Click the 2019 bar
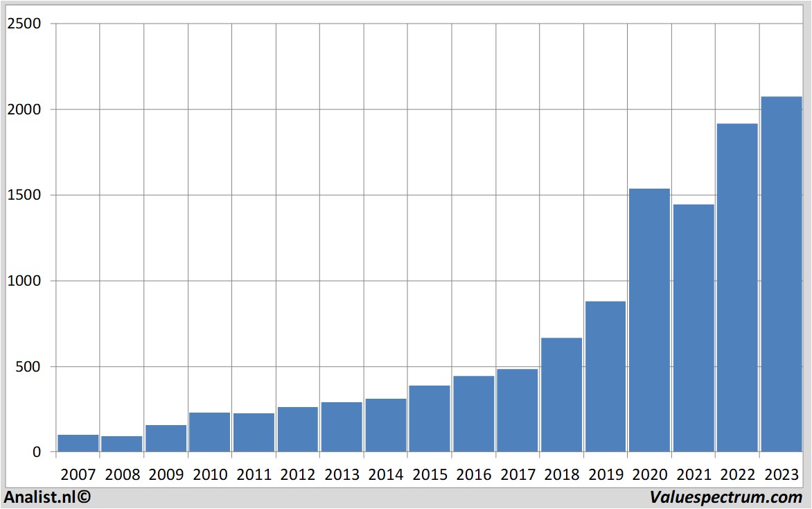Screen dimensions: 812x509 (x=605, y=377)
